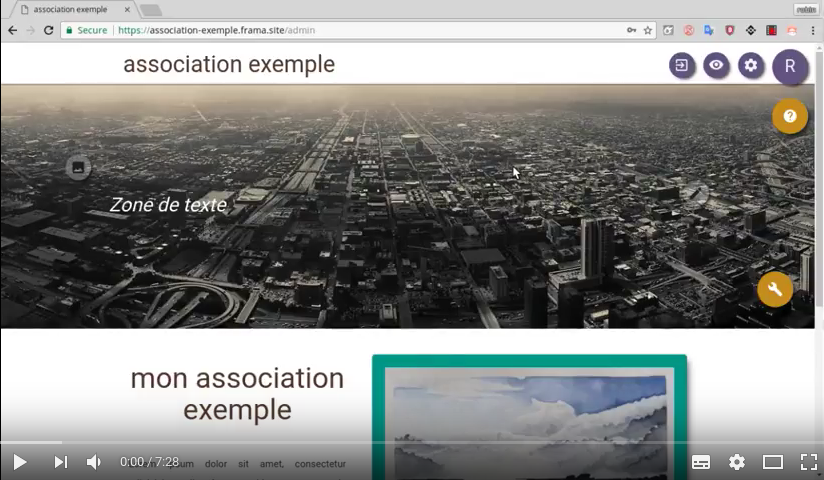Click the red film strip extension icon
This screenshot has height=480, width=824.
pyautogui.click(x=771, y=30)
